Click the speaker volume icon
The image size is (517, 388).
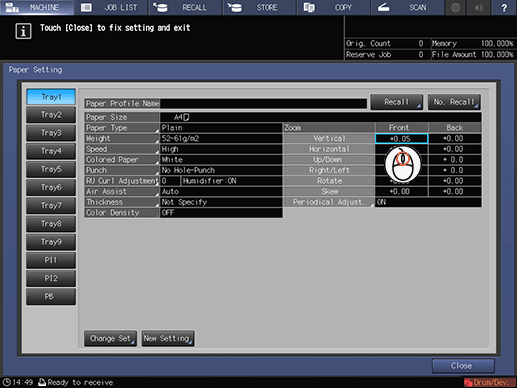click(479, 7)
